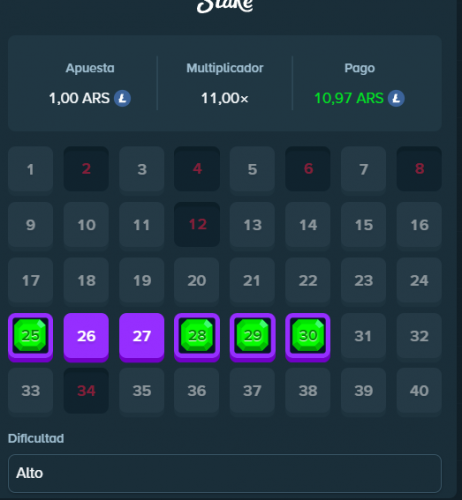Select the red number 12 tile
The height and width of the screenshot is (500, 462).
[197, 224]
